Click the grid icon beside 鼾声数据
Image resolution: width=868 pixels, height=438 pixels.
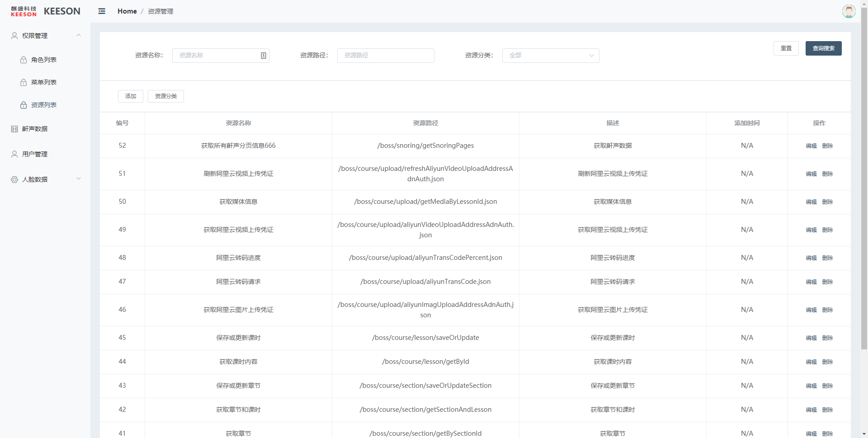[14, 129]
